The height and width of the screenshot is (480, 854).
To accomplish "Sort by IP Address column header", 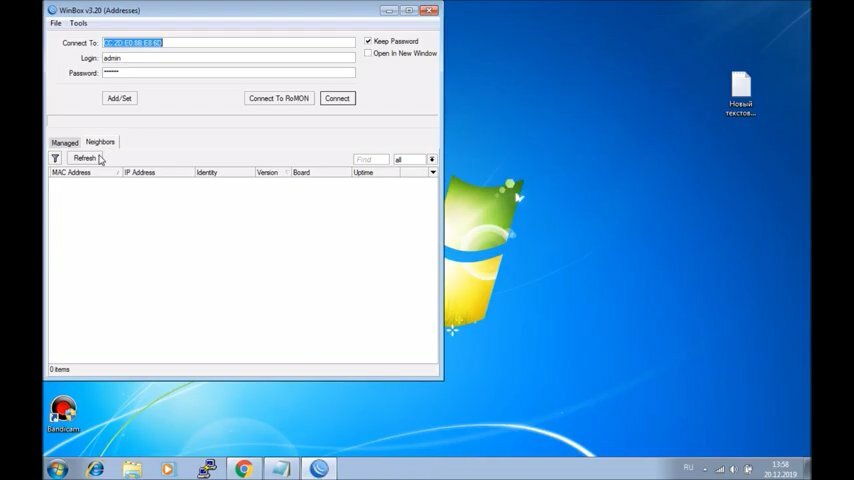I will click(158, 172).
